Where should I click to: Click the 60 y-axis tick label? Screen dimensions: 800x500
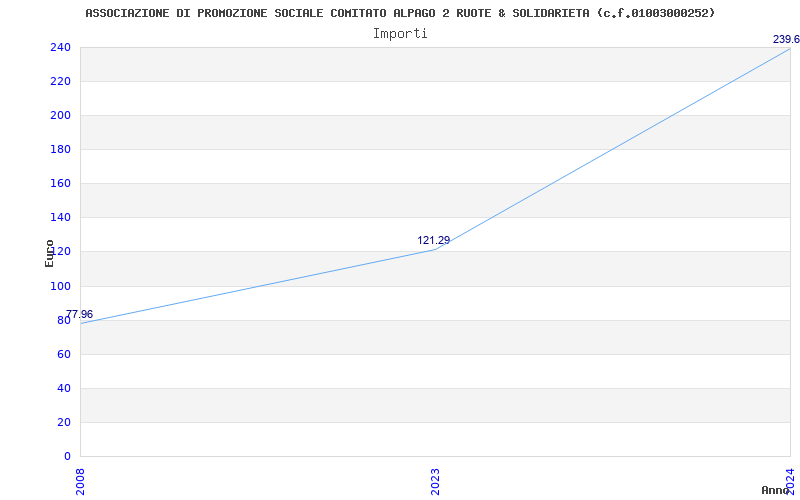[x=64, y=354]
